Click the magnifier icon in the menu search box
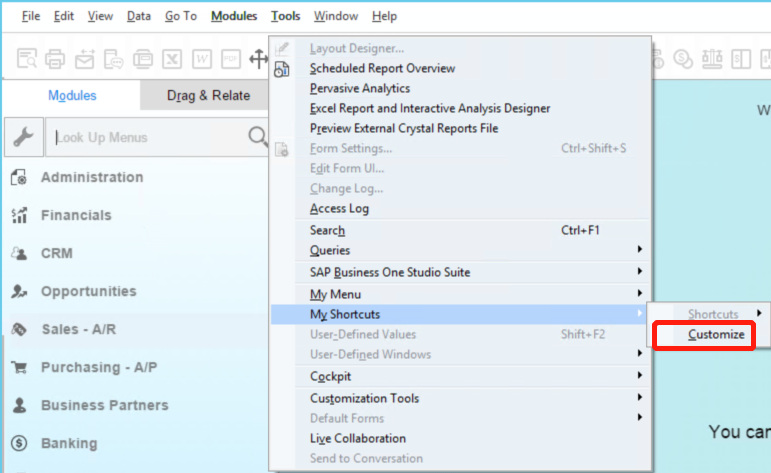Image resolution: width=771 pixels, height=473 pixels. tap(257, 138)
